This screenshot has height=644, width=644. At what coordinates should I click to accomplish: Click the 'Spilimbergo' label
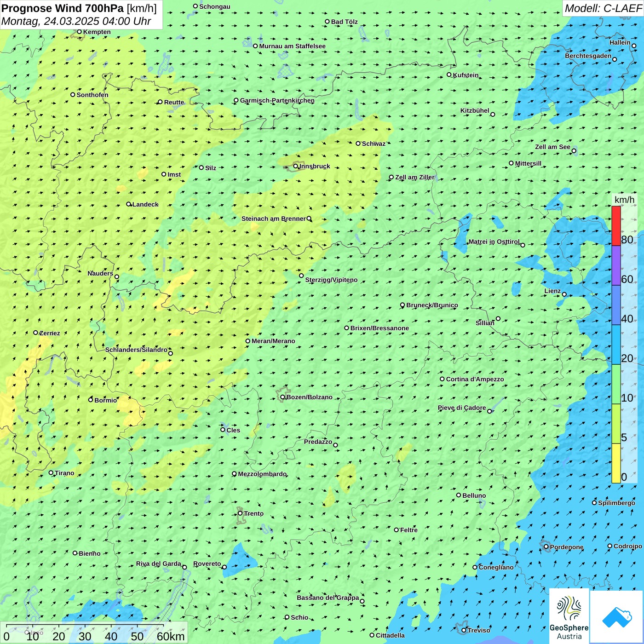coord(616,503)
